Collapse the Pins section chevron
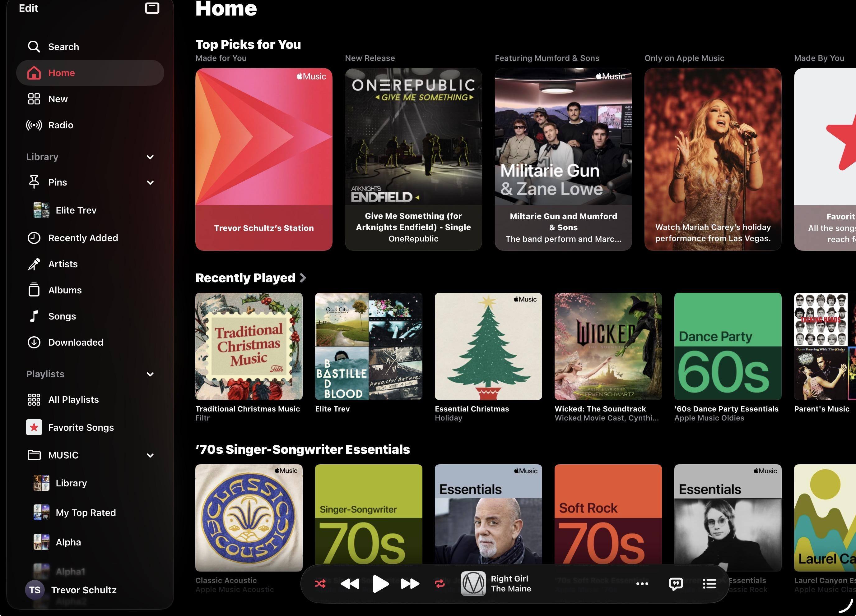The image size is (856, 616). (x=150, y=182)
